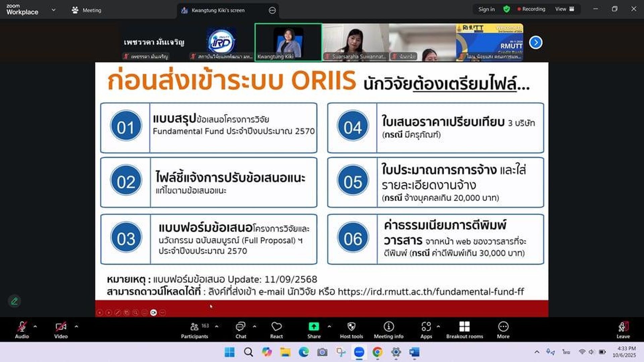Open the Chat panel
Viewport: 644px width, 362px height.
point(240,330)
